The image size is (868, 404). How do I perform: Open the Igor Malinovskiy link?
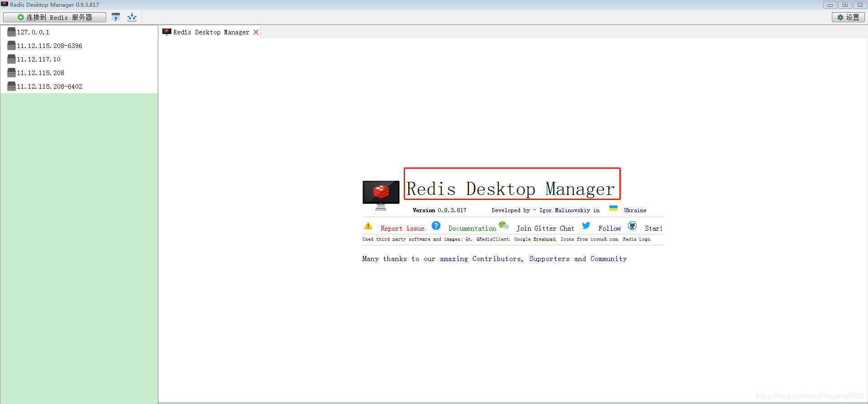[565, 210]
